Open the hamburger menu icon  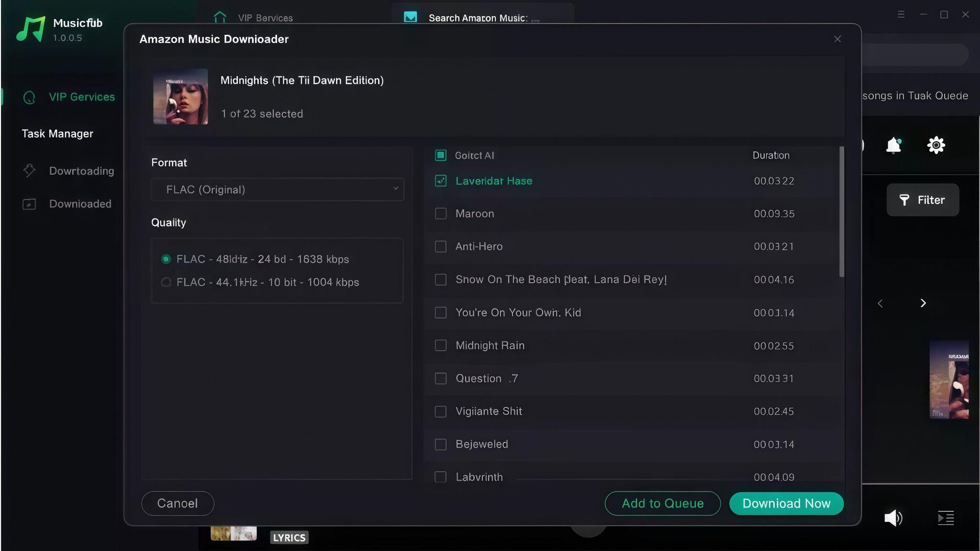click(x=901, y=15)
